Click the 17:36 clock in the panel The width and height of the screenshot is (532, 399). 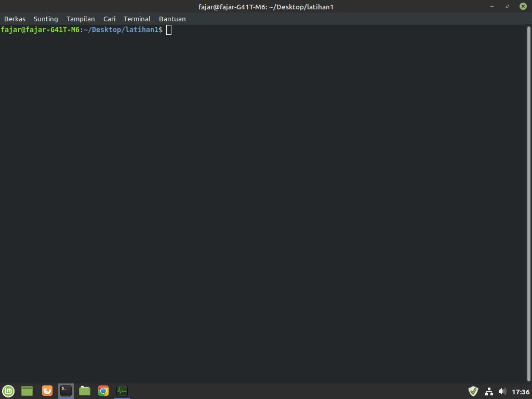pyautogui.click(x=521, y=392)
